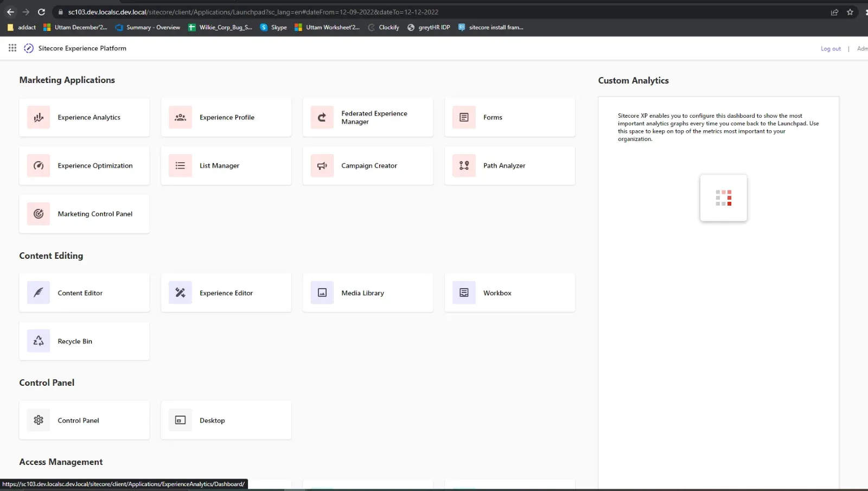Click the Media Library icon
The image size is (868, 491).
point(322,292)
